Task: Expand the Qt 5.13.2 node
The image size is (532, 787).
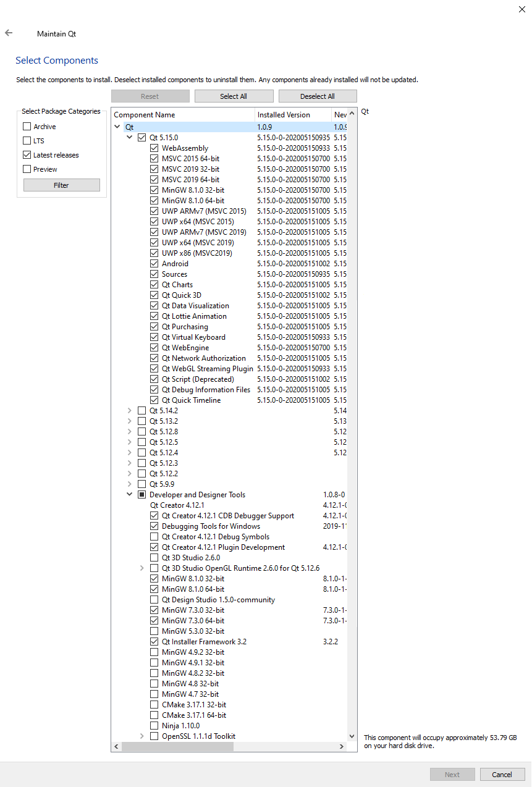Action: pyautogui.click(x=130, y=421)
